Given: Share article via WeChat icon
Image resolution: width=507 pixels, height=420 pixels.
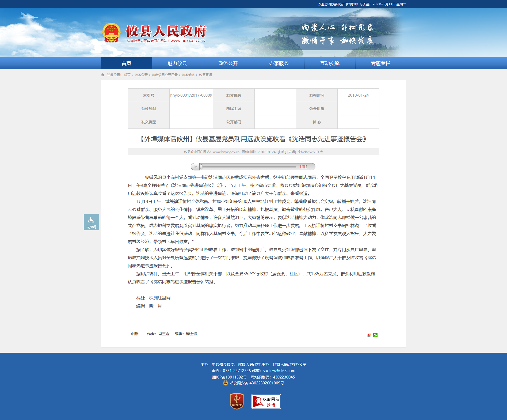Looking at the screenshot, I should [x=375, y=335].
